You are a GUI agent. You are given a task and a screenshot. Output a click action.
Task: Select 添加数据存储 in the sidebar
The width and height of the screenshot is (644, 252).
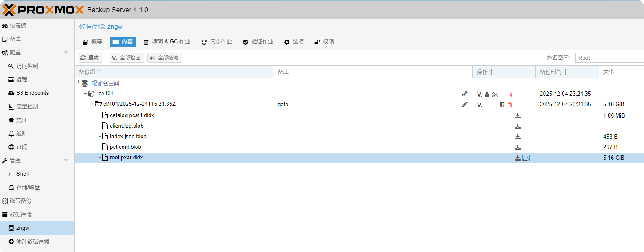32,241
